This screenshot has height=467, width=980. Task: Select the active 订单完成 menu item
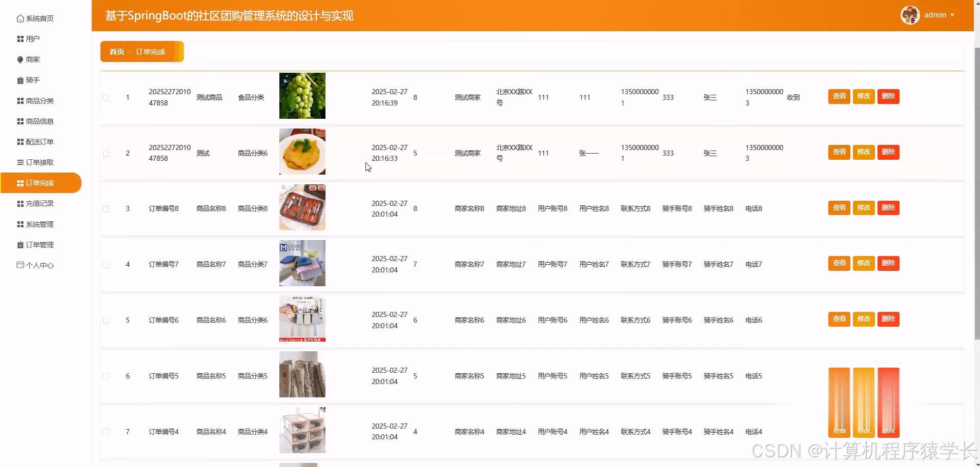point(41,183)
